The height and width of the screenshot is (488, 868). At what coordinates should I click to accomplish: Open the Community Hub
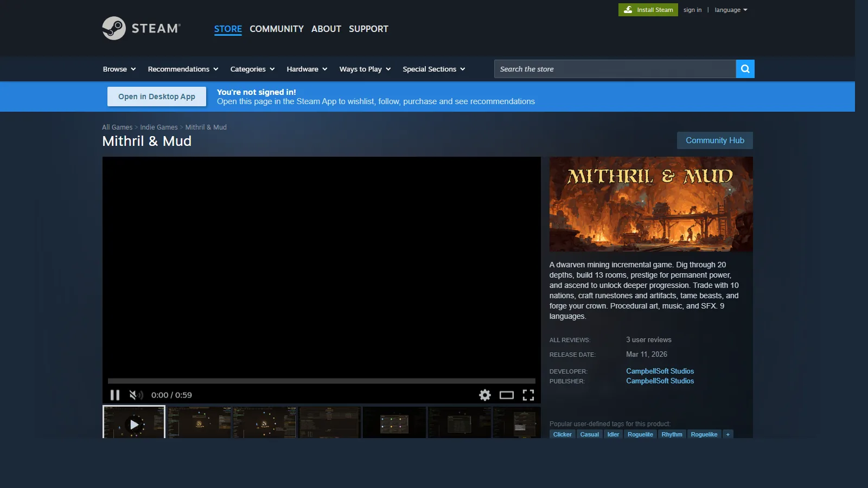715,140
